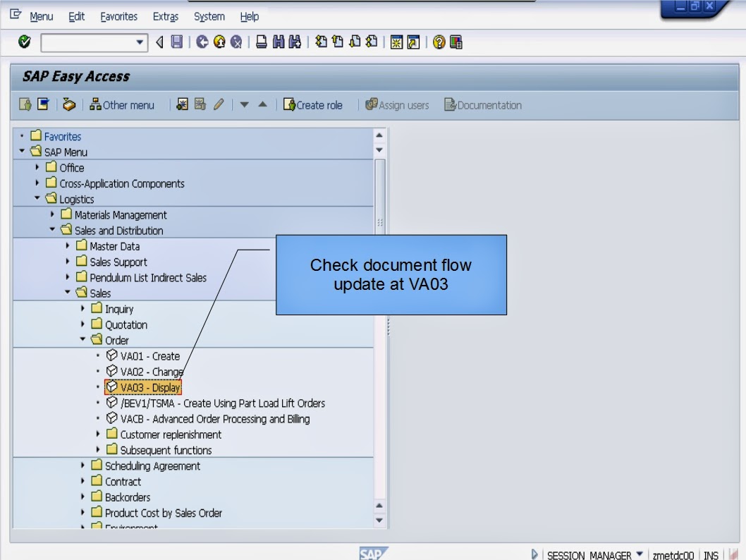
Task: Click the Generate Shortcut icon
Action: (x=413, y=42)
